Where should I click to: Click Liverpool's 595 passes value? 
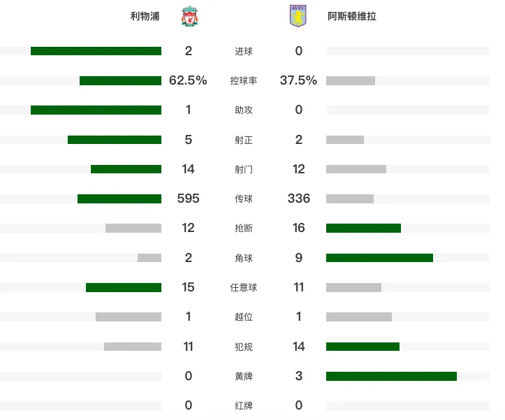coord(189,198)
